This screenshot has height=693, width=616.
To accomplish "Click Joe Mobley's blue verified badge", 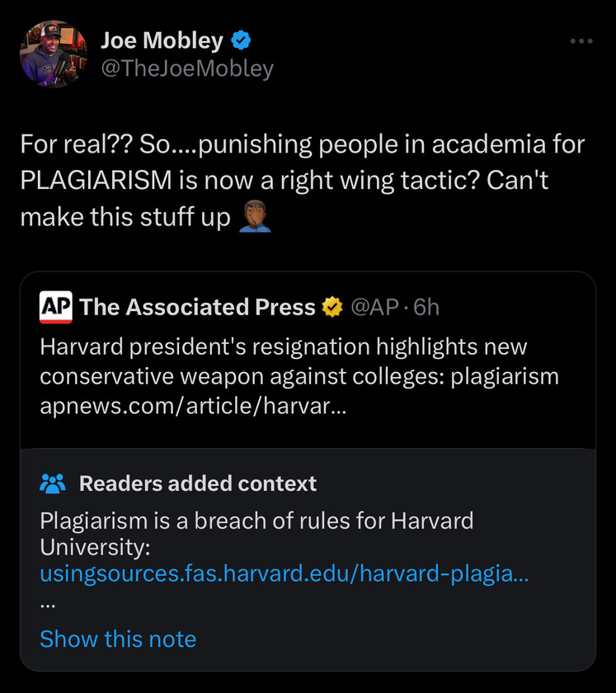I will [x=241, y=40].
